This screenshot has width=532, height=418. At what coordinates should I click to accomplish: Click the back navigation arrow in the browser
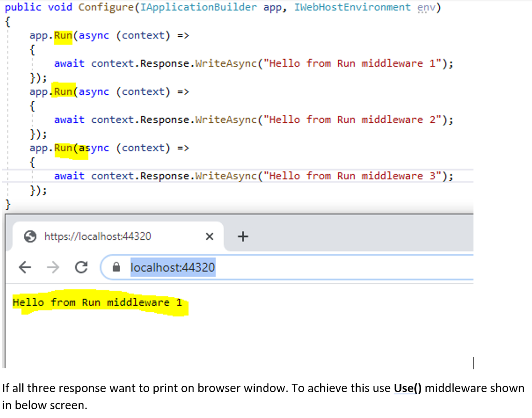coord(25,267)
